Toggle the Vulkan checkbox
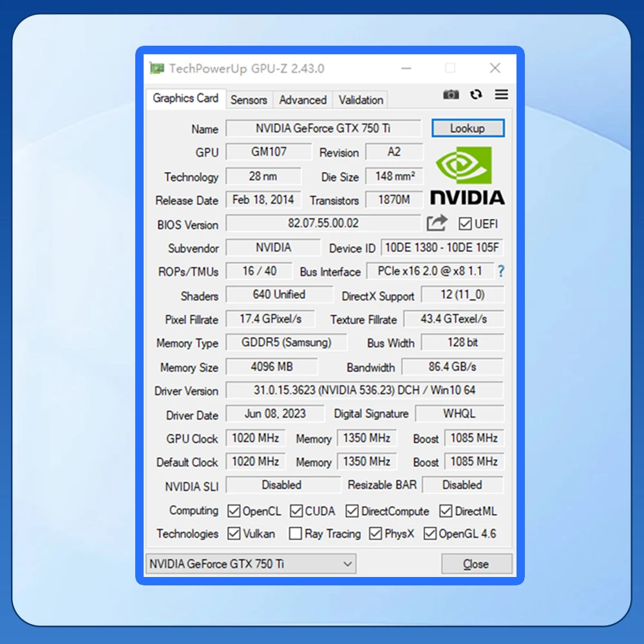Image resolution: width=644 pixels, height=644 pixels. (234, 533)
